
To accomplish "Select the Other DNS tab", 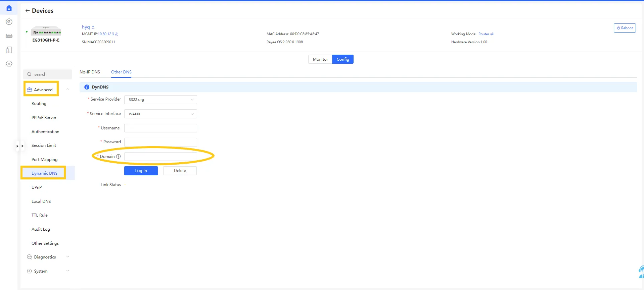I will tap(121, 72).
